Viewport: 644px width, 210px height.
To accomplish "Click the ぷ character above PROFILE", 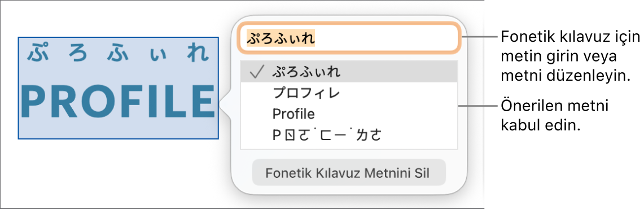I will (x=37, y=54).
